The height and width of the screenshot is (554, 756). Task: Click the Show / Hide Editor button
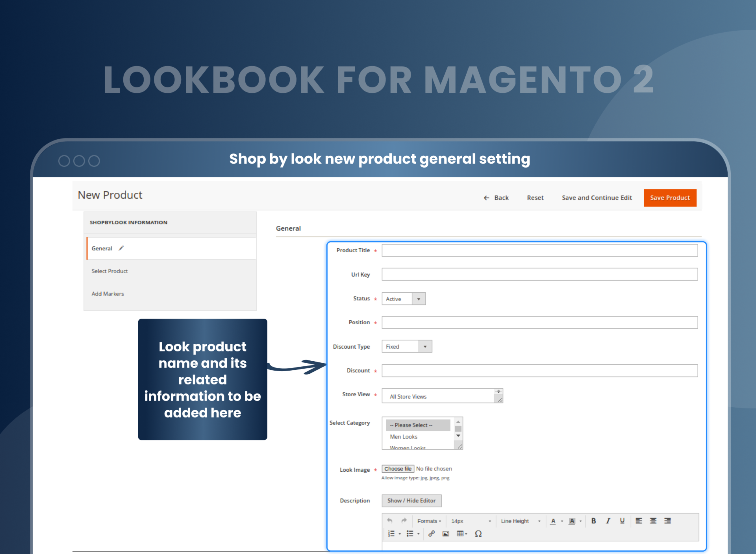(411, 500)
